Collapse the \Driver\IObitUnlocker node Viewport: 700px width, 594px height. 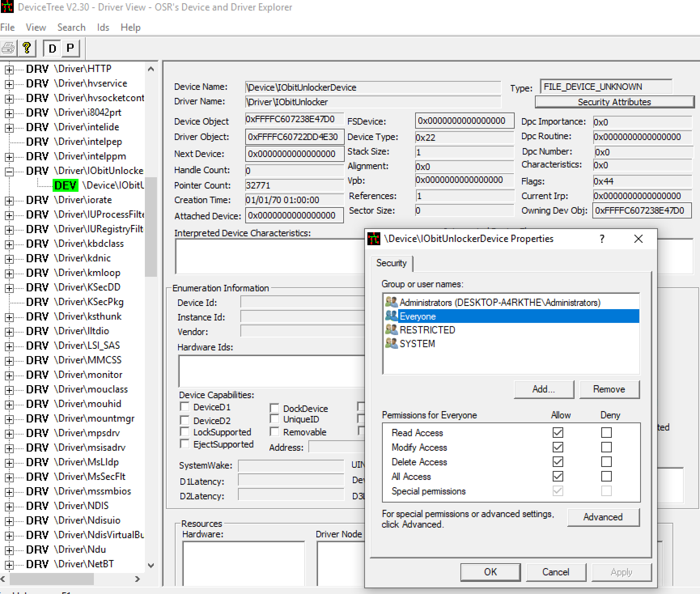(x=8, y=172)
